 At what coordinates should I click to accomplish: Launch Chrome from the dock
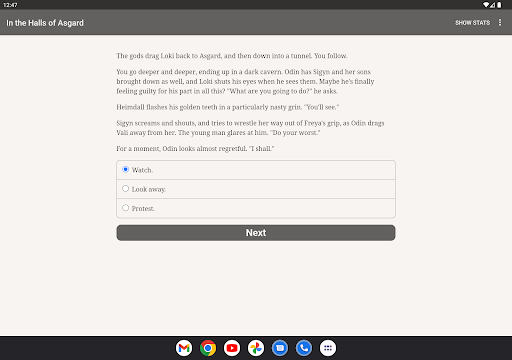click(208, 348)
